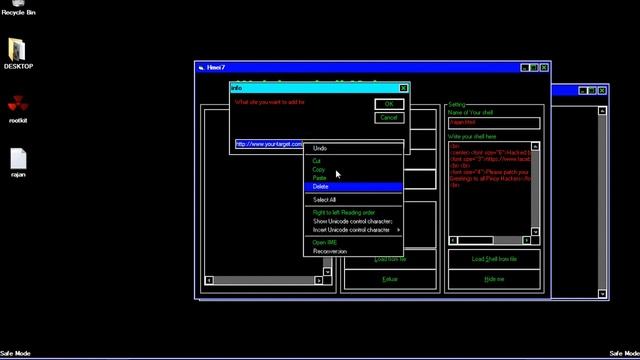Select the rajan file icon on desktop
The width and height of the screenshot is (640, 360).
click(18, 162)
